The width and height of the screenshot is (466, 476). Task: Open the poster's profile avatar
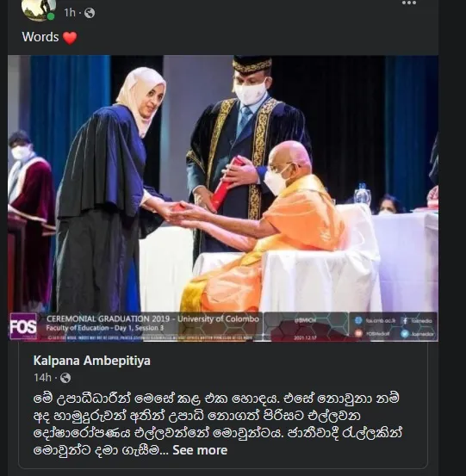(39, 9)
